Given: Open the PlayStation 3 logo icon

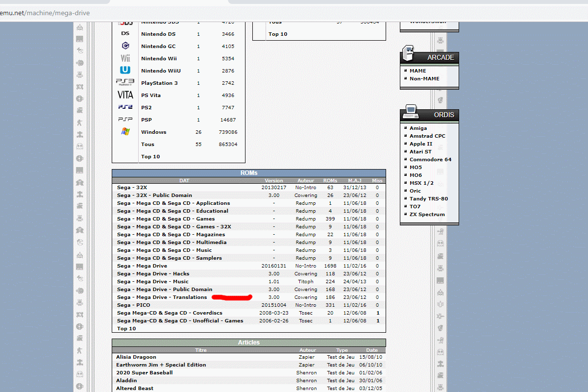Looking at the screenshot, I should click(x=125, y=82).
